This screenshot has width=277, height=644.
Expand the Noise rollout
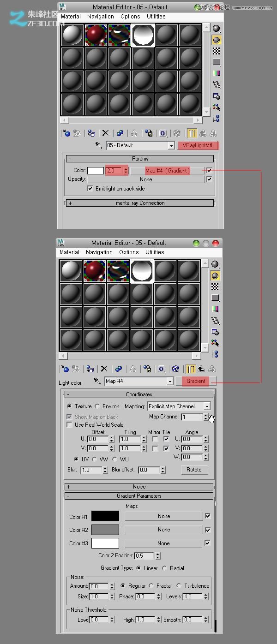pos(138,487)
